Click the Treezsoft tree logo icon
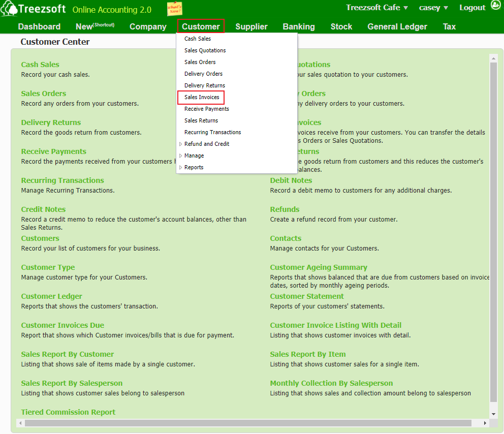Image resolution: width=504 pixels, height=434 pixels. click(9, 9)
